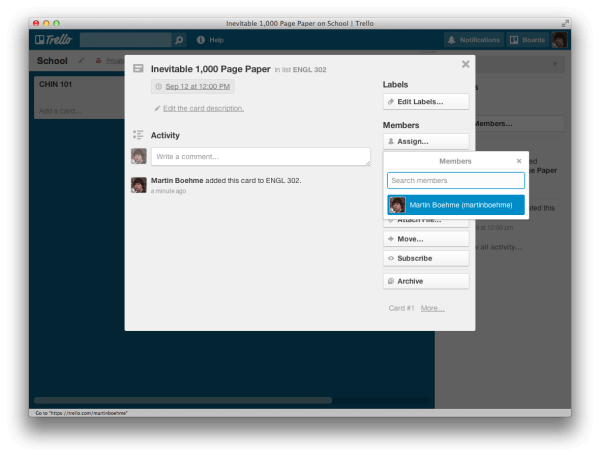Click avatar beside Martin Boehme activity
The height and width of the screenshot is (457, 600).
coord(139,185)
